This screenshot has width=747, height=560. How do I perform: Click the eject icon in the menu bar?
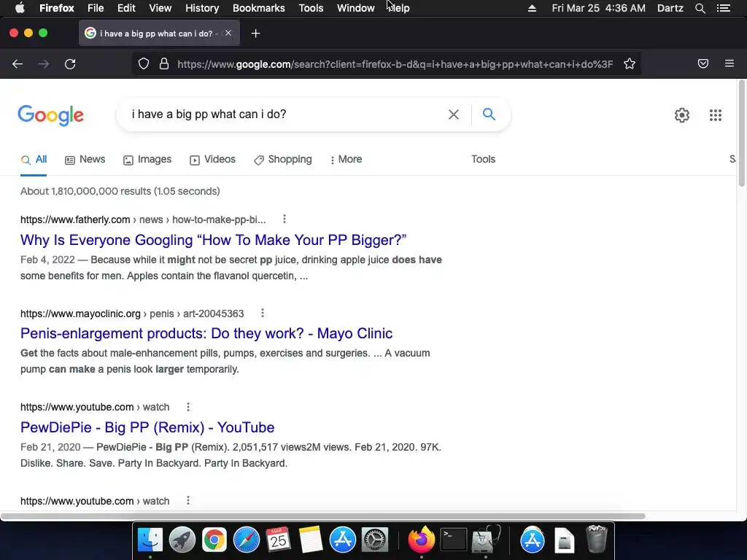point(532,8)
